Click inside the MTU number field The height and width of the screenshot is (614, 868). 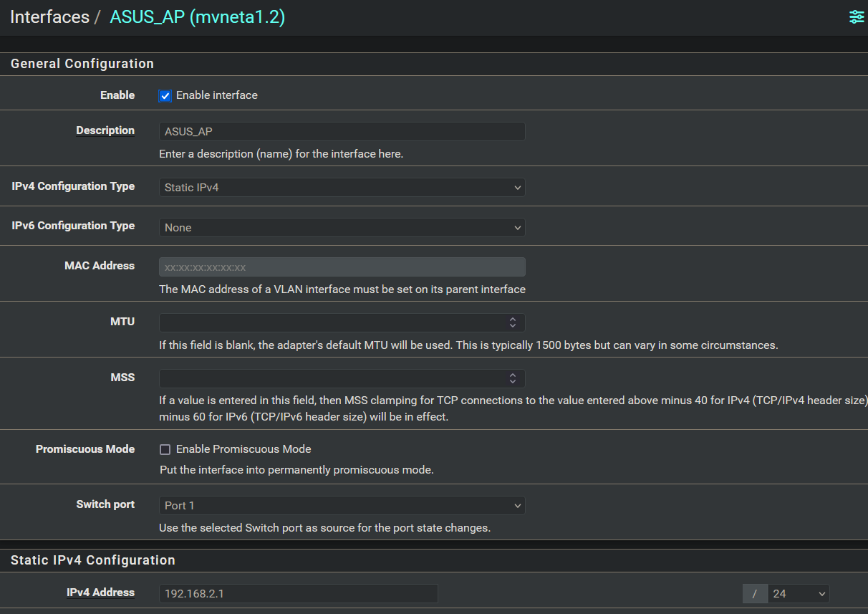click(329, 322)
